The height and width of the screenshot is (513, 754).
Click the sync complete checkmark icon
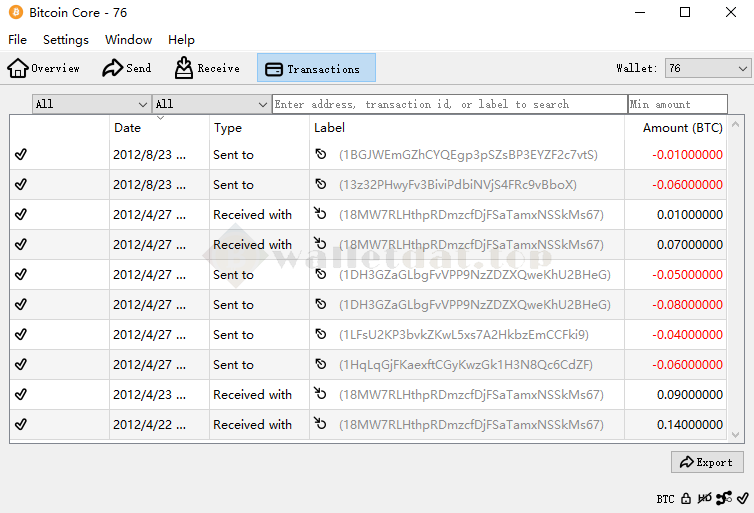pyautogui.click(x=741, y=498)
